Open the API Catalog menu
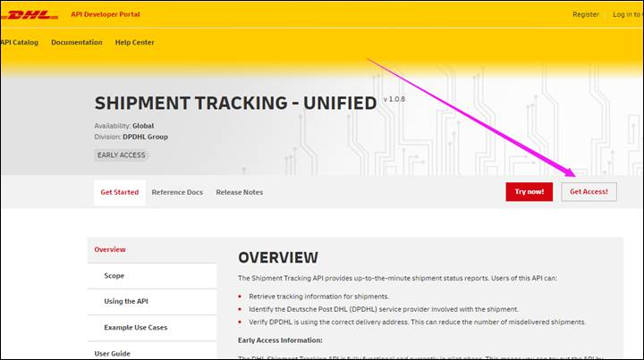Image resolution: width=644 pixels, height=360 pixels. coord(20,42)
